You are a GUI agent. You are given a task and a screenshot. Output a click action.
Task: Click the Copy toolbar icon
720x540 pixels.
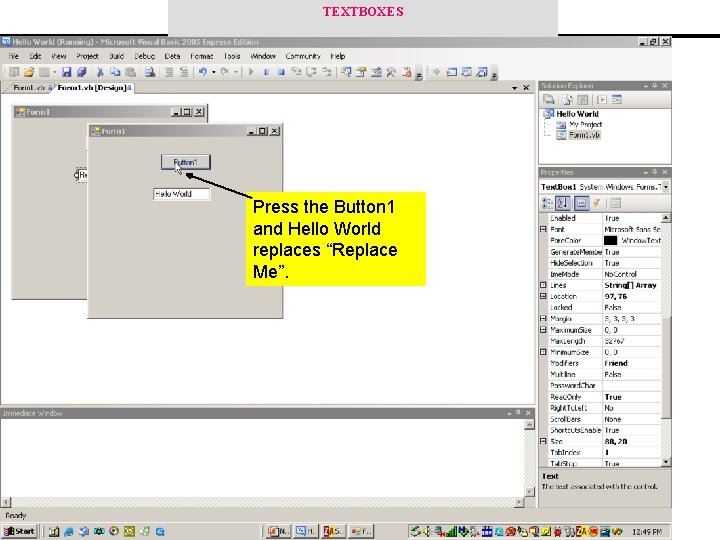coord(115,72)
